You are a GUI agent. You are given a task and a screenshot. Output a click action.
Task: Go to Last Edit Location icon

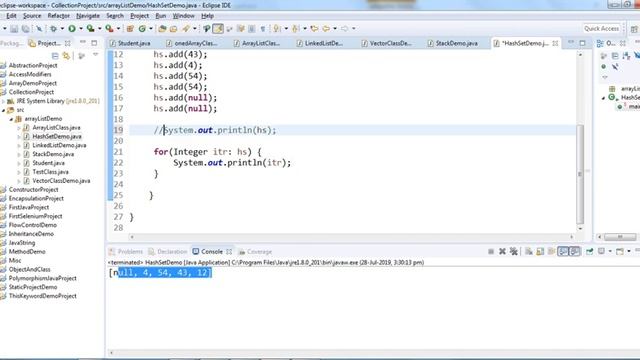coord(314,29)
